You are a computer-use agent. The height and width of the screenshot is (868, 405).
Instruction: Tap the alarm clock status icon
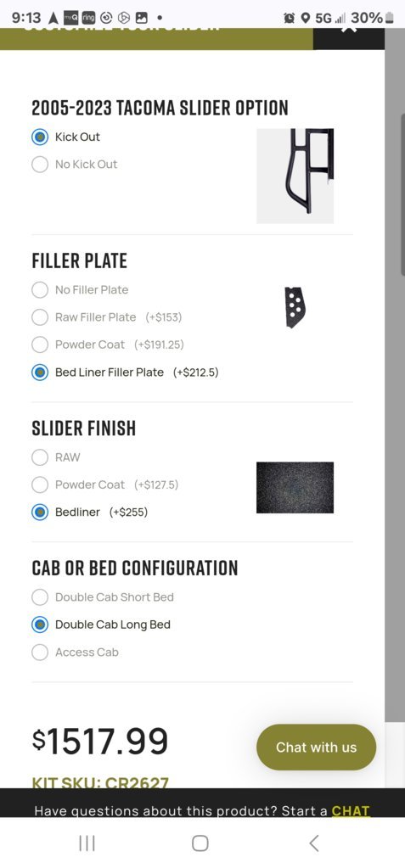(289, 19)
